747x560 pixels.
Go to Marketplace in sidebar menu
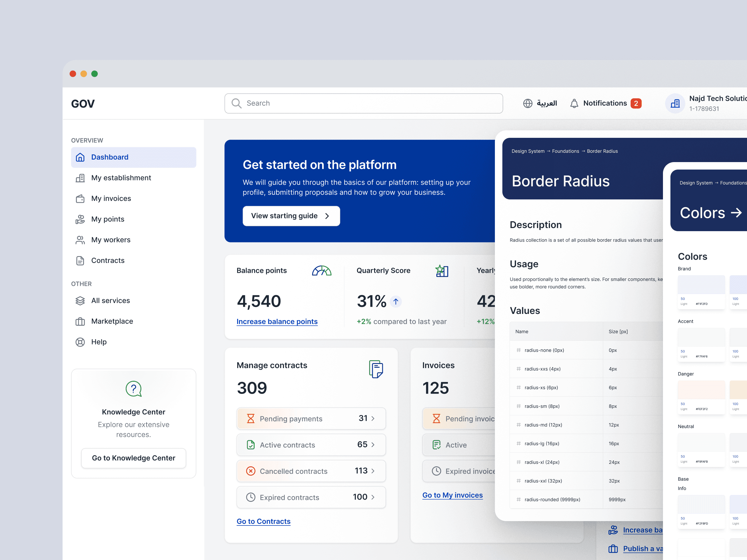pyautogui.click(x=112, y=321)
